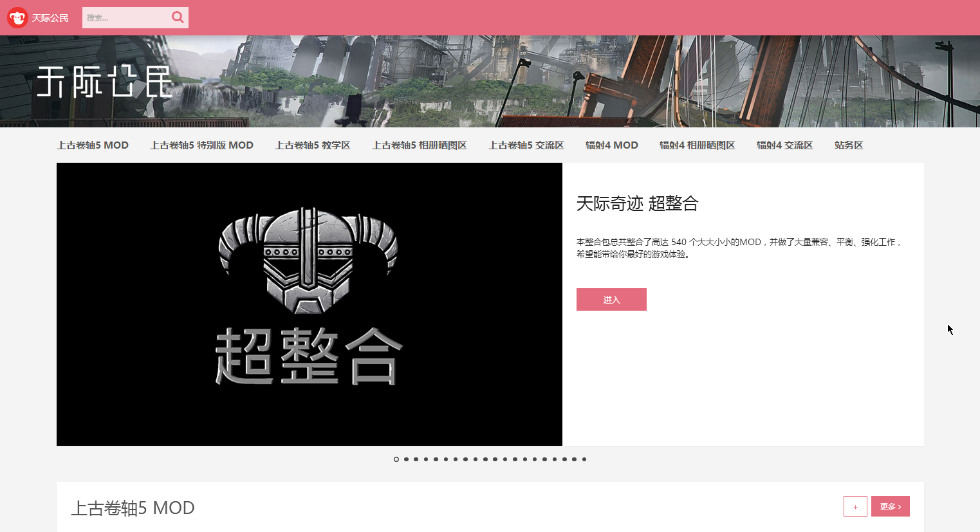Visit the 上古卷轴5 交流区 forum
This screenshot has height=532, width=980.
point(526,145)
